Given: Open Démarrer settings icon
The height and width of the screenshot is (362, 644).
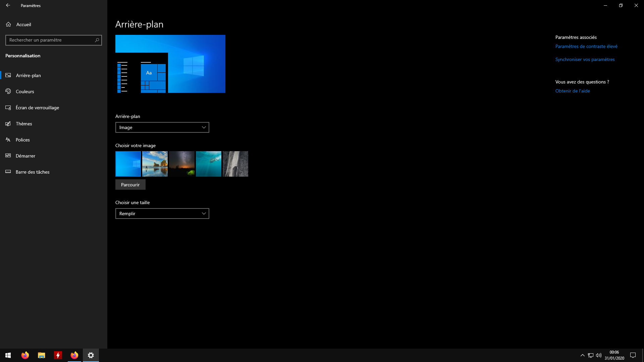Looking at the screenshot, I should coord(8,156).
